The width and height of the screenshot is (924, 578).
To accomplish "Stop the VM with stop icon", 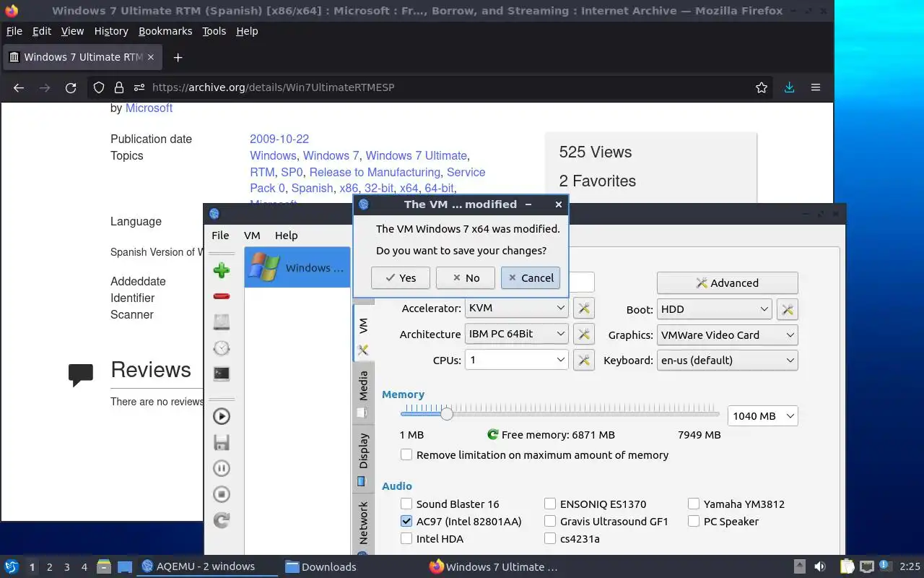I will point(222,494).
